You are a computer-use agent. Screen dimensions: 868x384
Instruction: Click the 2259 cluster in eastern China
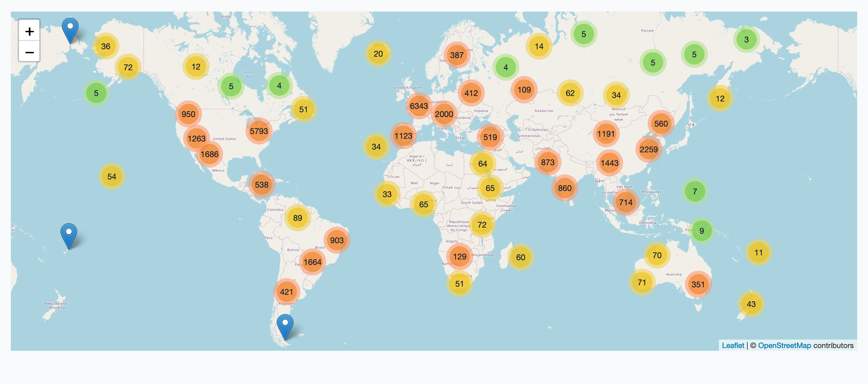(x=649, y=150)
